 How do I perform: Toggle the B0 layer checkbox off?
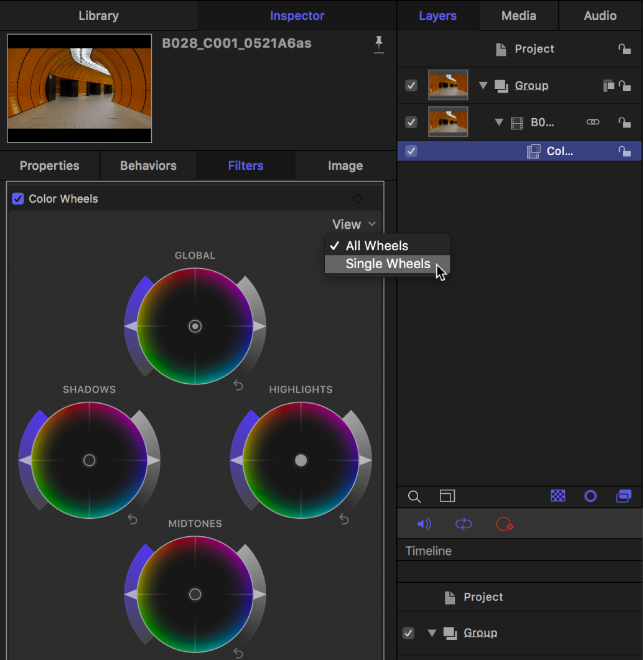tap(411, 122)
